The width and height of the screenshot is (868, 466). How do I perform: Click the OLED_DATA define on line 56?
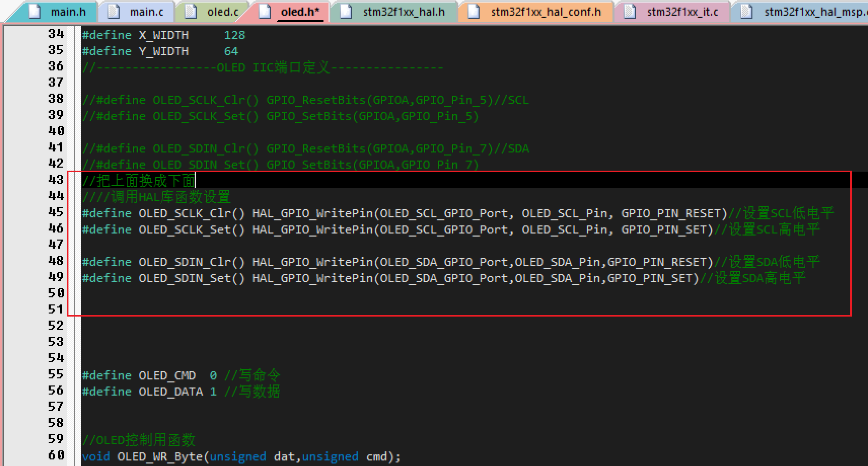coord(170,392)
